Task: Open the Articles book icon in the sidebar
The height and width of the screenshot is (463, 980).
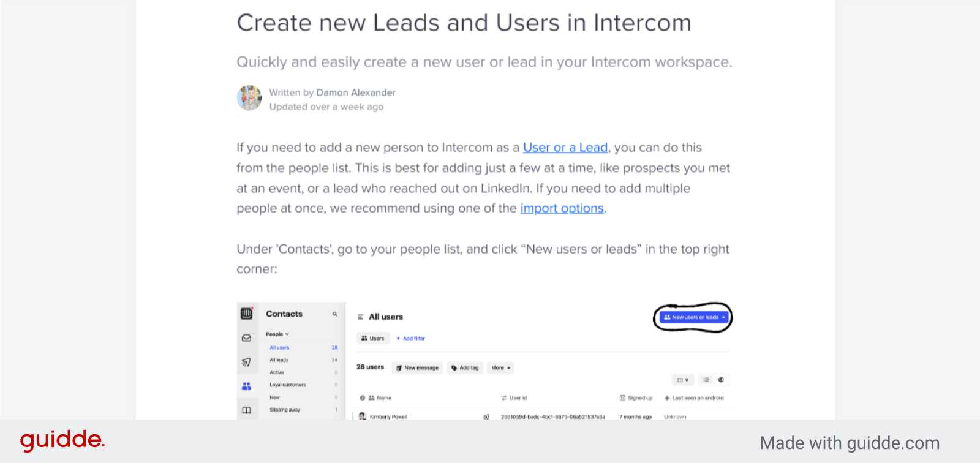Action: click(247, 410)
